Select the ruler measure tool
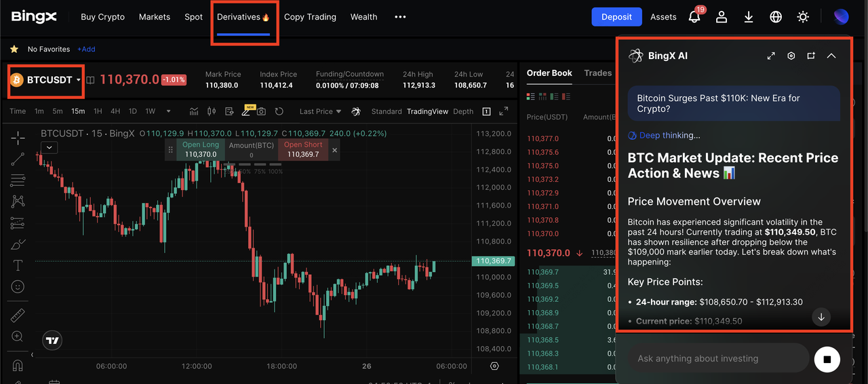The image size is (868, 384). coord(18,315)
